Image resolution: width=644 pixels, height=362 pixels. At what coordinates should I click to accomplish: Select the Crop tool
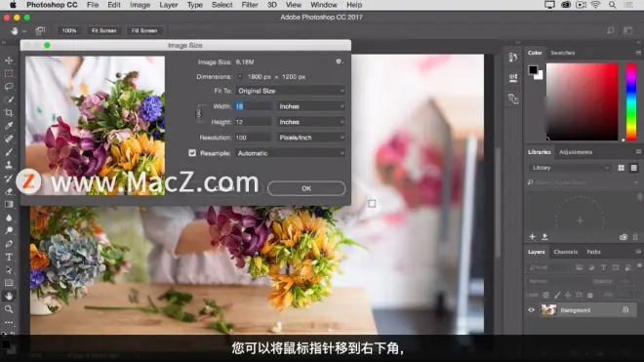coord(9,112)
